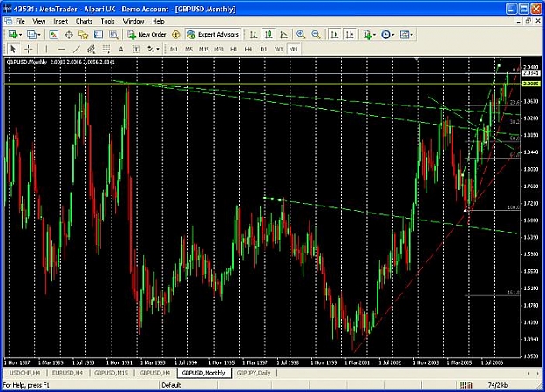
Task: Switch to the M1 timeframe
Action: (174, 50)
